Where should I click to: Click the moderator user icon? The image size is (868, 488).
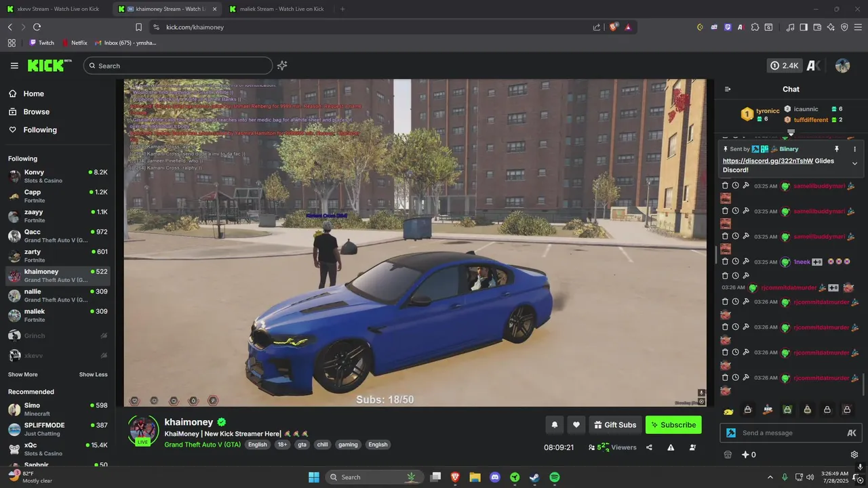pos(692,447)
